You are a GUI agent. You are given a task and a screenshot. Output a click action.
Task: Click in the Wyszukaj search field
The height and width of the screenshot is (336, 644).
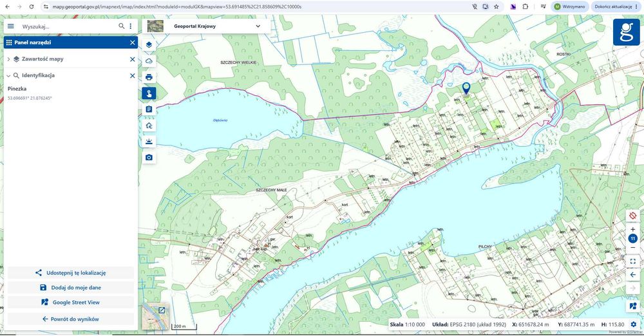click(x=68, y=26)
